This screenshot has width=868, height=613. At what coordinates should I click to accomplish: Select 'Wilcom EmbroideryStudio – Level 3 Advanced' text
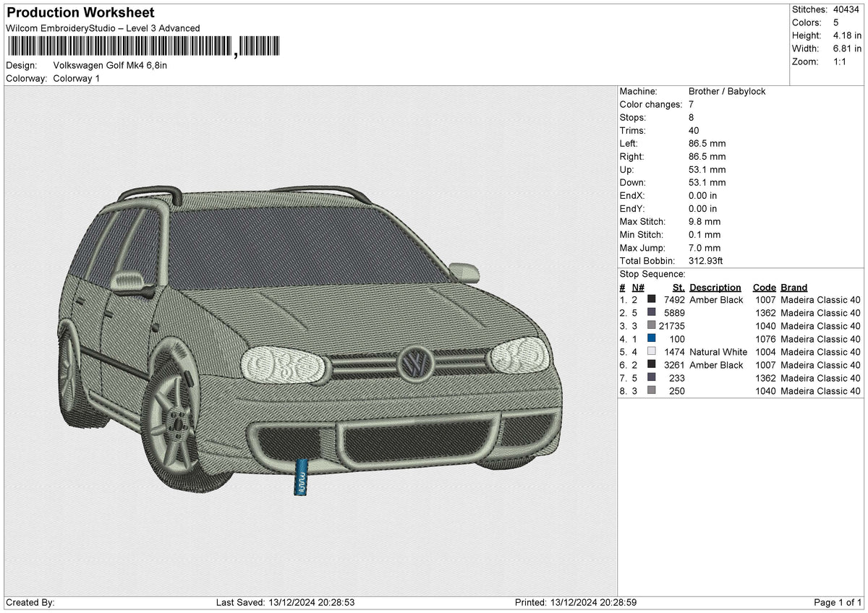pos(103,28)
